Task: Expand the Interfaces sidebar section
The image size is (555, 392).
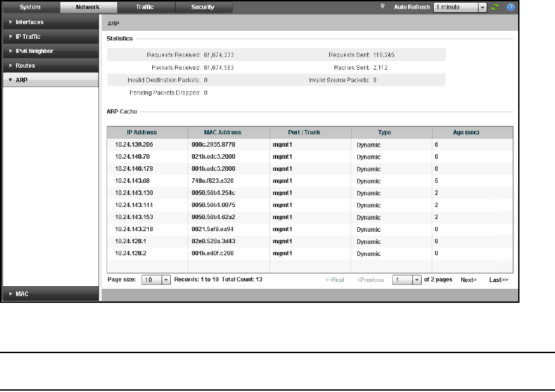Action: point(50,22)
